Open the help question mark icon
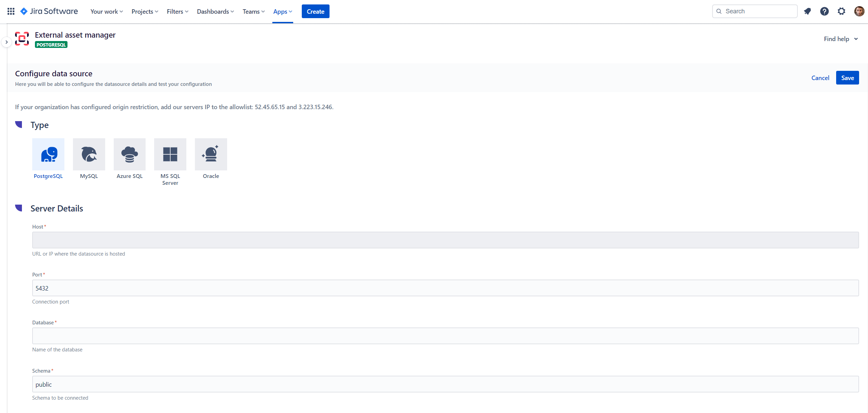Viewport: 868px width, 413px height. (x=824, y=11)
